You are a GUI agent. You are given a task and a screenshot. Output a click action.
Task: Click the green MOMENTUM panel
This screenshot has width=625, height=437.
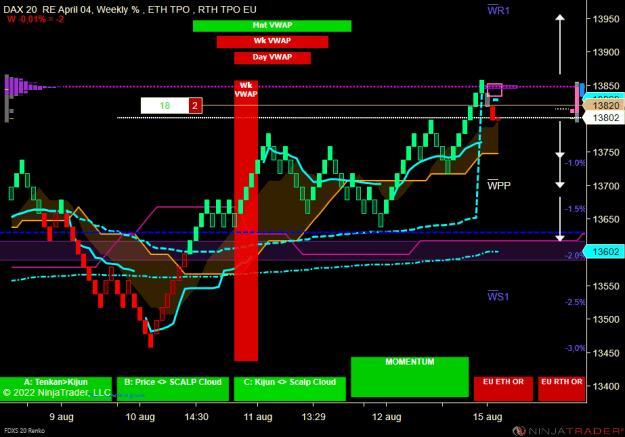coord(410,377)
